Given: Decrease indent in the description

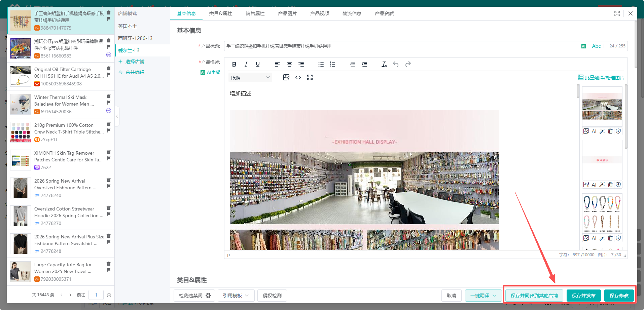Looking at the screenshot, I should (353, 64).
